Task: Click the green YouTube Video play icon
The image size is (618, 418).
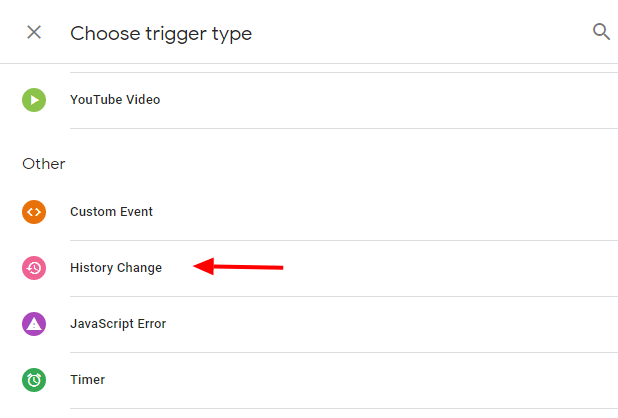Action: (x=34, y=100)
